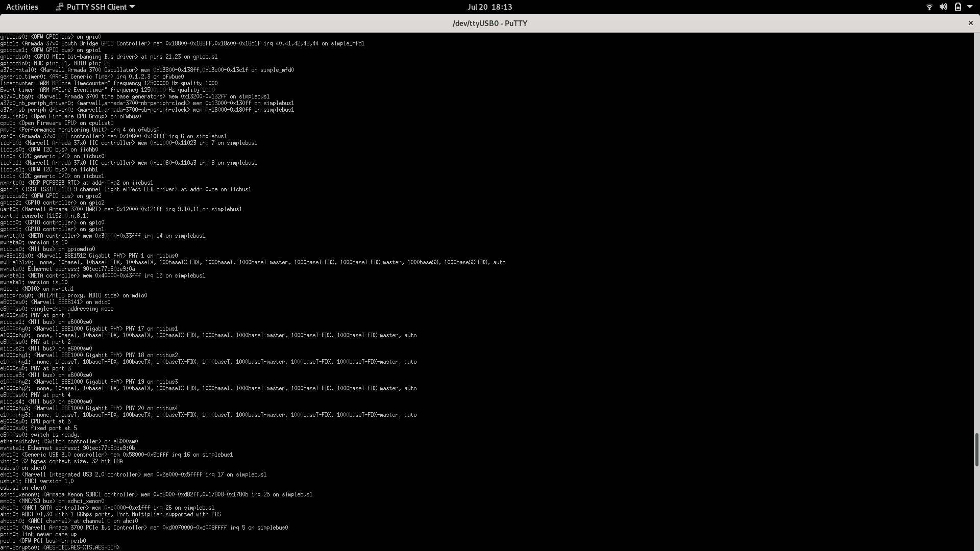Open the Activities overview
The image size is (980, 551).
(22, 7)
